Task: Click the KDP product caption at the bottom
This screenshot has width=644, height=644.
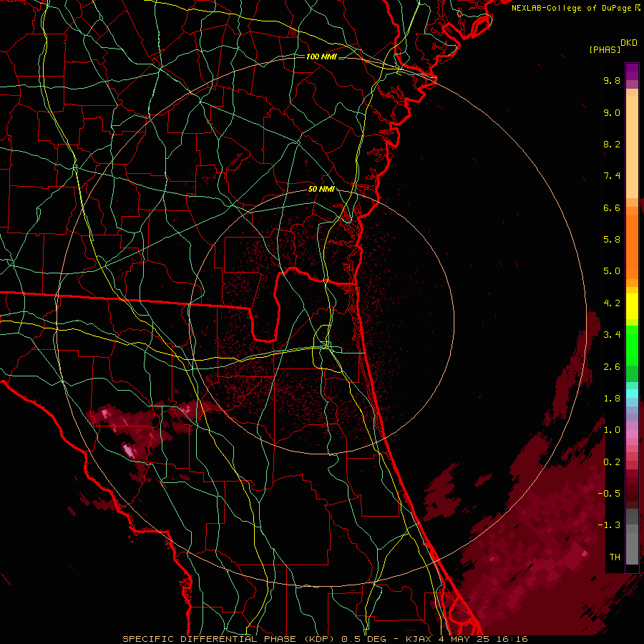Action: point(325,639)
